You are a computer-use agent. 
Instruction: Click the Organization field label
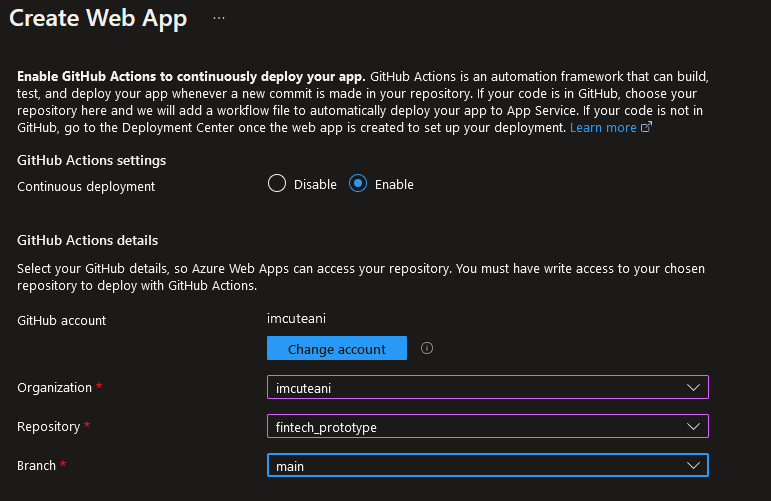pos(55,388)
